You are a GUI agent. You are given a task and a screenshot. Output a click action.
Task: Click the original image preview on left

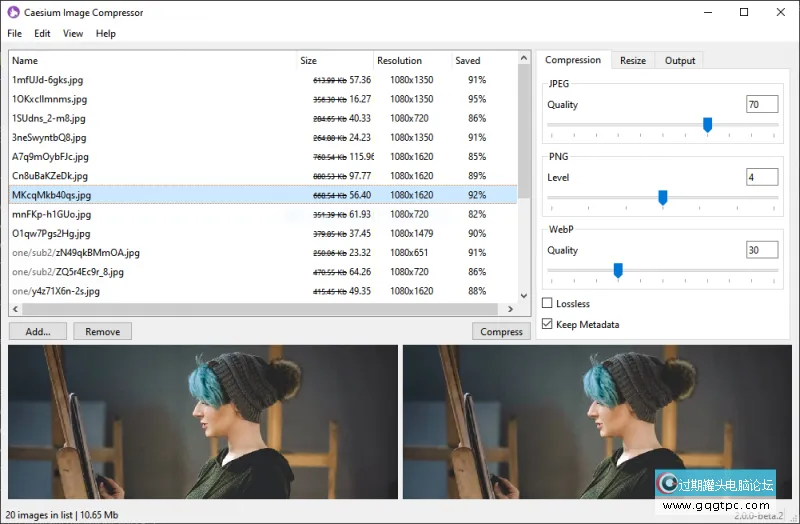click(203, 421)
